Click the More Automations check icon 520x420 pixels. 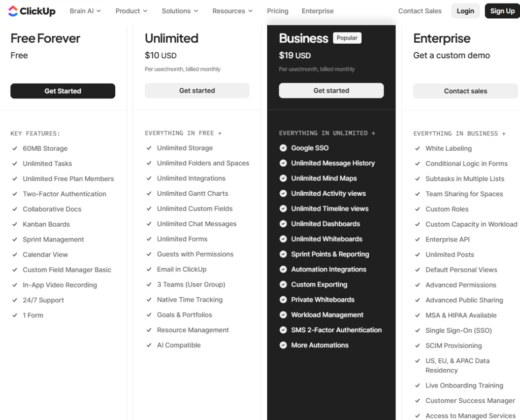(x=283, y=345)
